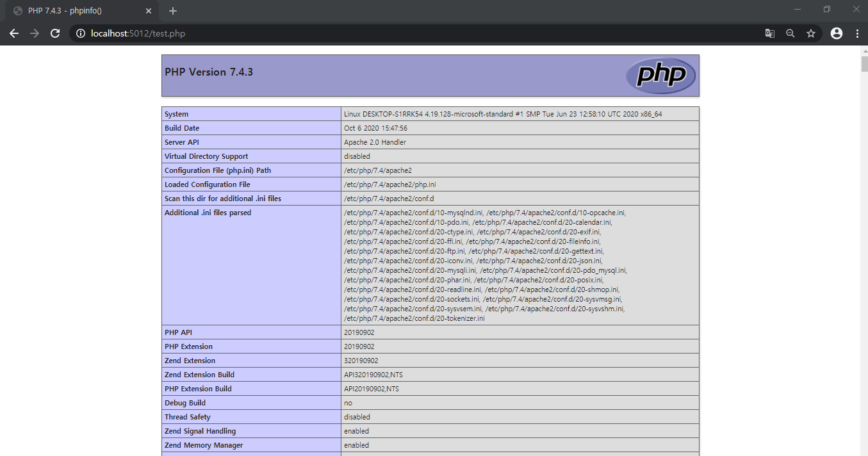Click the Apache 2.0 Handler value
Image resolution: width=868 pixels, height=456 pixels.
coord(375,142)
